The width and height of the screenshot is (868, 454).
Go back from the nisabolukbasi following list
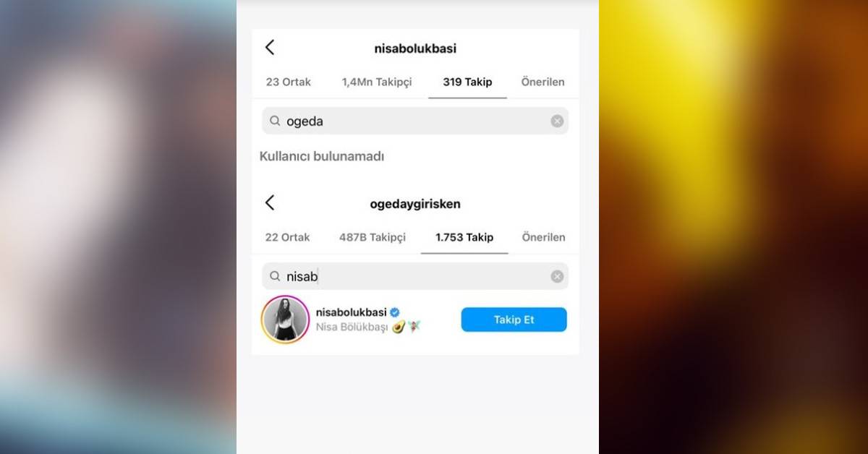coord(270,48)
